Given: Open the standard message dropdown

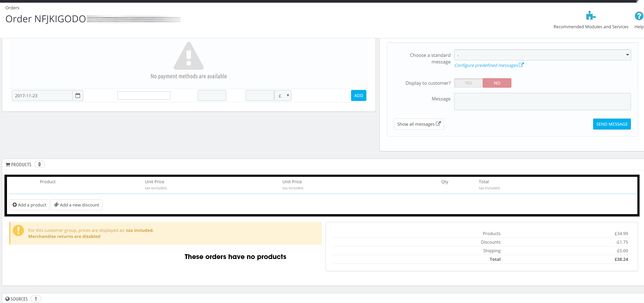Looking at the screenshot, I should pos(542,55).
